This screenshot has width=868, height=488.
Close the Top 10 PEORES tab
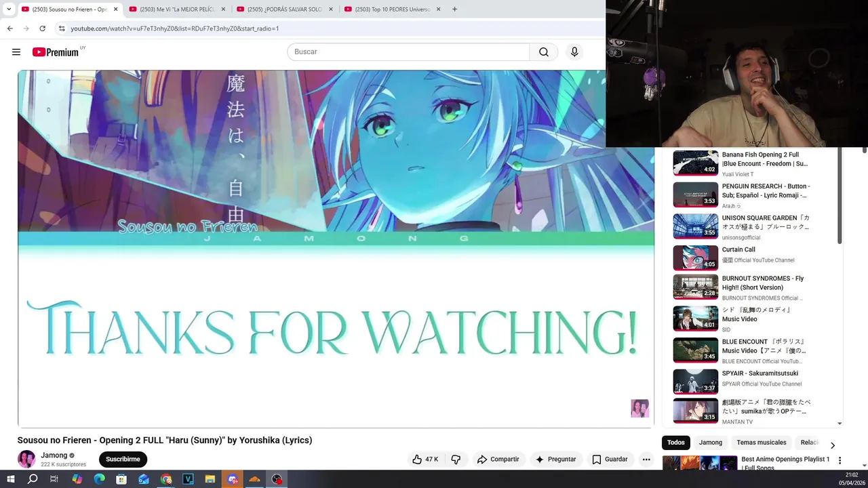pyautogui.click(x=439, y=9)
